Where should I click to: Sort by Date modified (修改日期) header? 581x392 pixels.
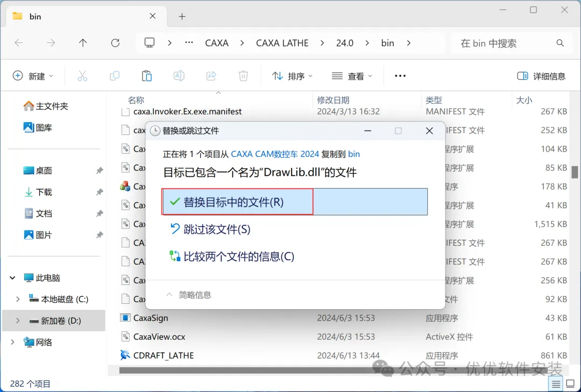333,100
